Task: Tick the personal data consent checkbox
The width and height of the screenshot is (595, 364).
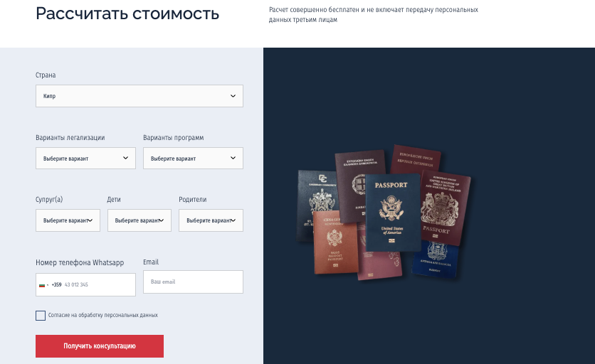Action: click(x=41, y=316)
